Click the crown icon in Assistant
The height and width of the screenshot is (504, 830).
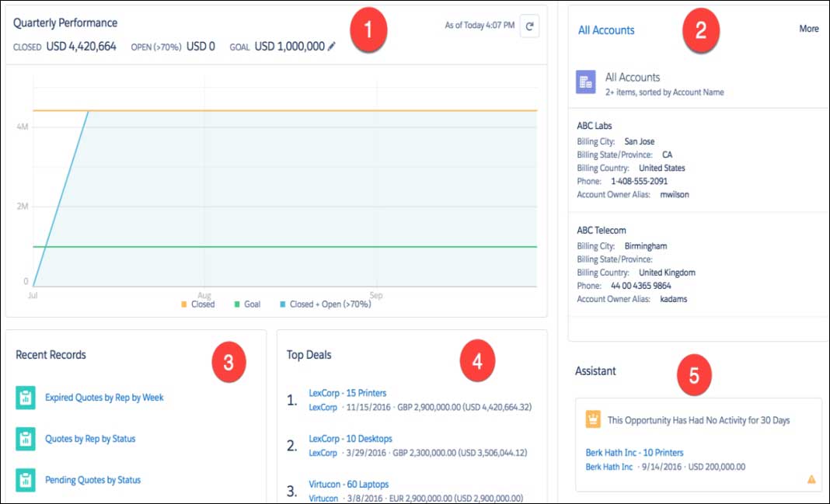pyautogui.click(x=592, y=420)
